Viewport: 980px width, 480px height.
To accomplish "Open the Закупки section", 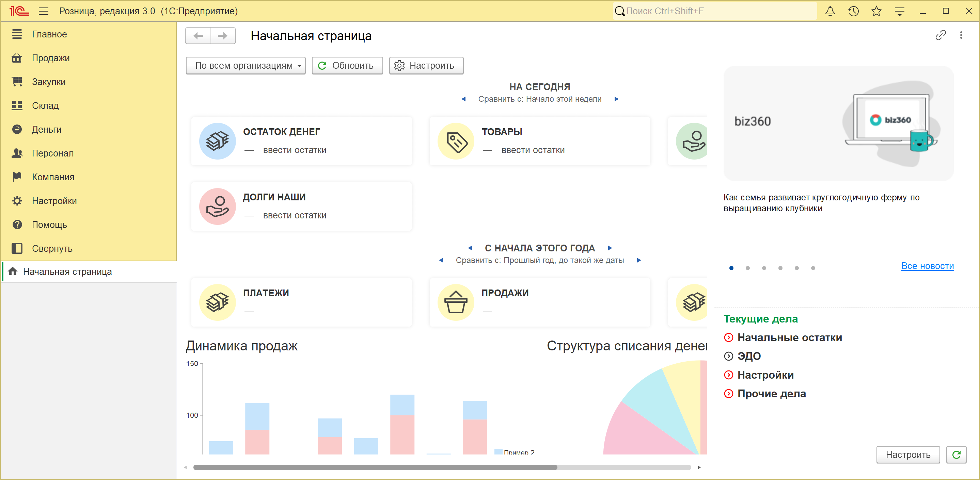I will point(88,82).
